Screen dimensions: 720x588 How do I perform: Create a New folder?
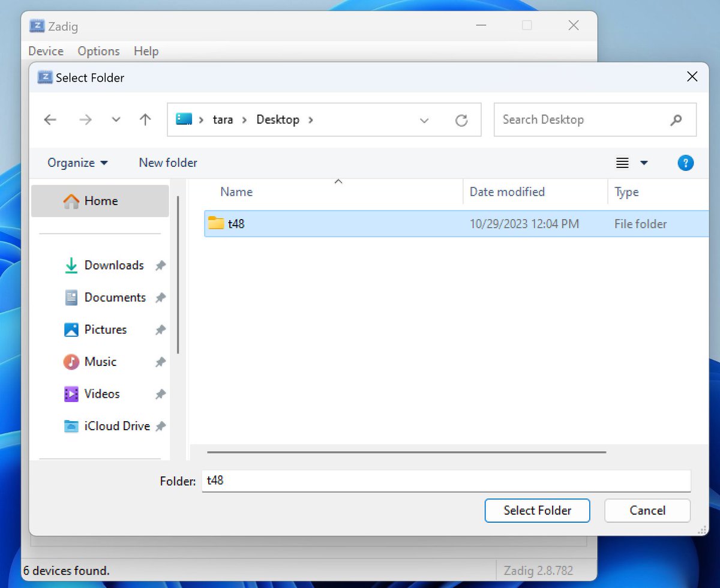168,163
